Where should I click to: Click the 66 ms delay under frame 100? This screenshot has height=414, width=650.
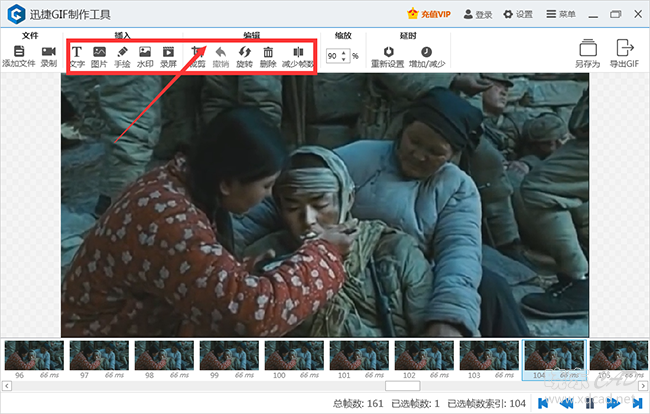tap(309, 375)
